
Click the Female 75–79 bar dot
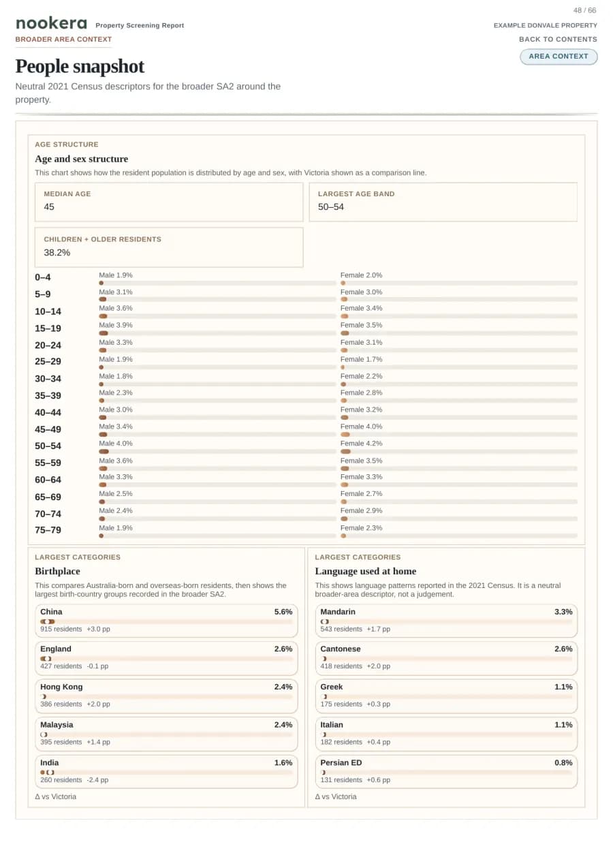(343, 536)
